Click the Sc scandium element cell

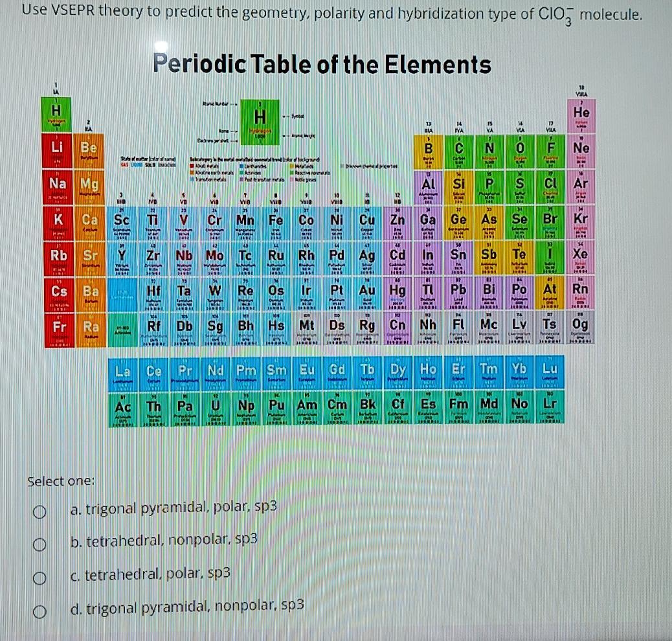coord(122,224)
